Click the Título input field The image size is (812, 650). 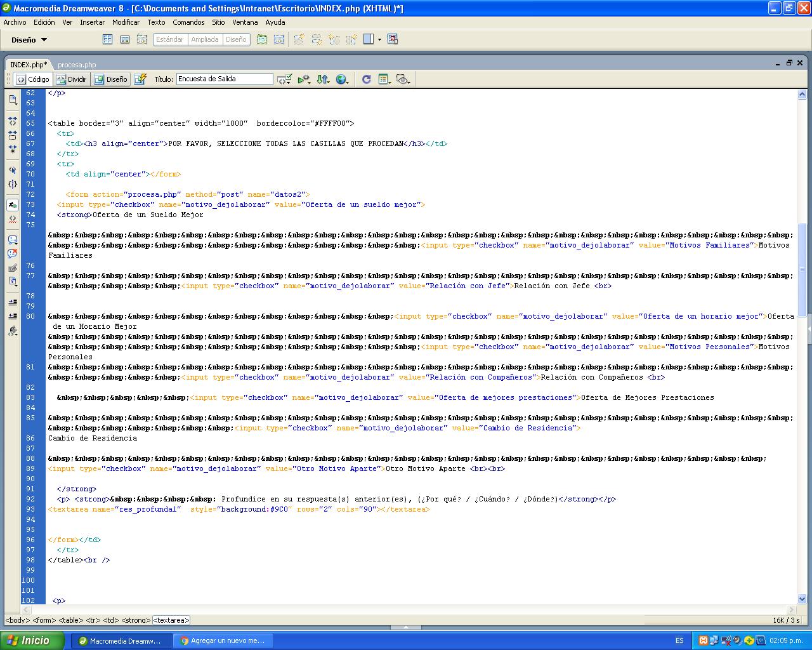pos(225,79)
